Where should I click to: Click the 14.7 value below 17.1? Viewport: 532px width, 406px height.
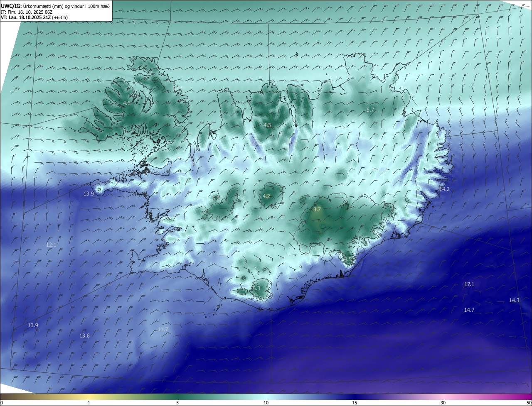pos(469,310)
